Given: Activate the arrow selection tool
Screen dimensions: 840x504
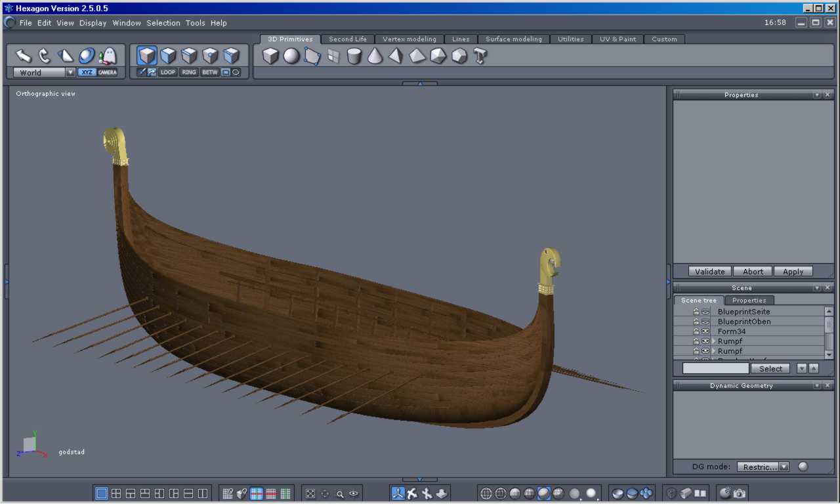Looking at the screenshot, I should 24,56.
